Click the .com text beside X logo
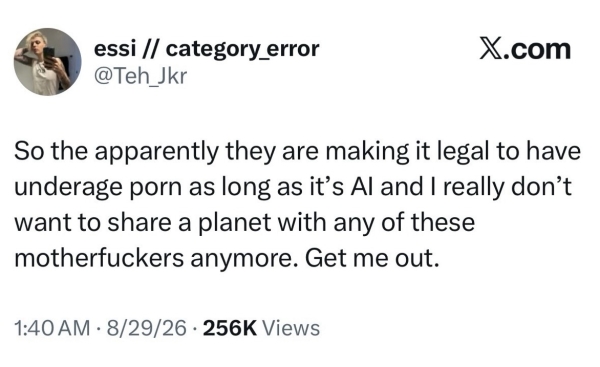 537,50
